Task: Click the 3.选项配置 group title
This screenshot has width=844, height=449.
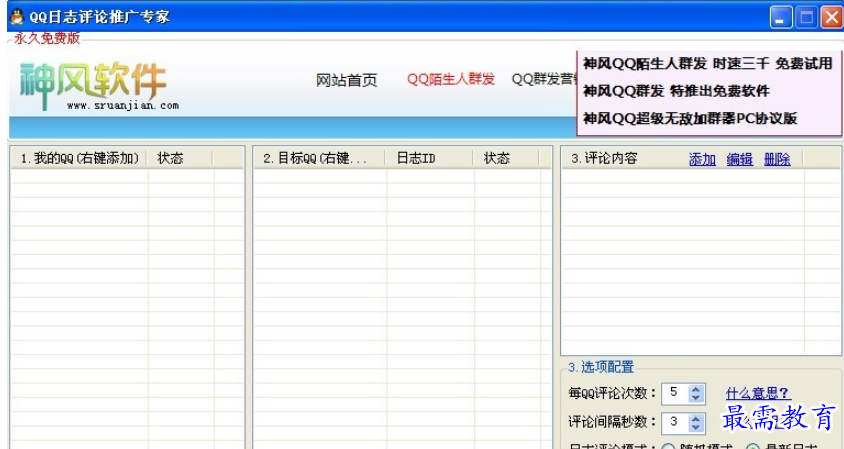Action: click(x=601, y=367)
